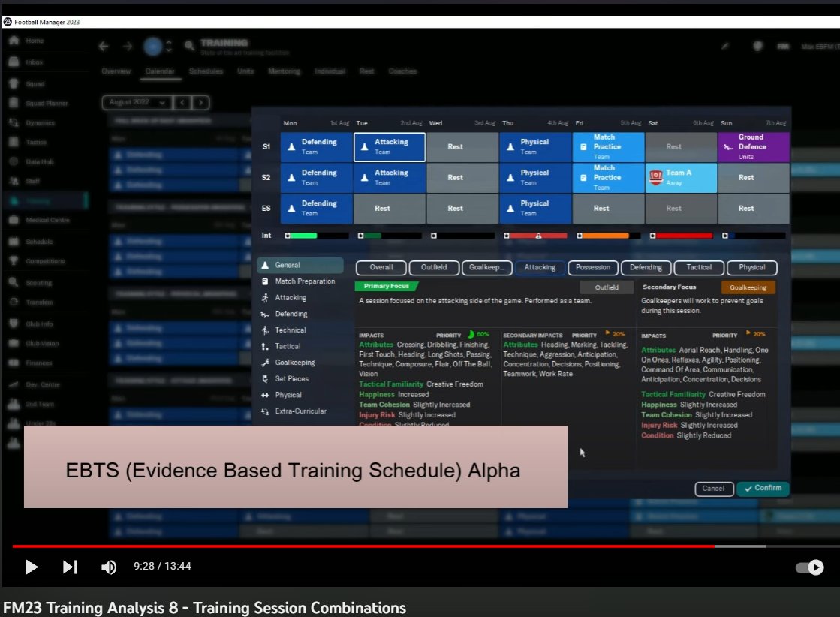The width and height of the screenshot is (840, 617).
Task: Select the Tactical filter button
Action: (699, 267)
